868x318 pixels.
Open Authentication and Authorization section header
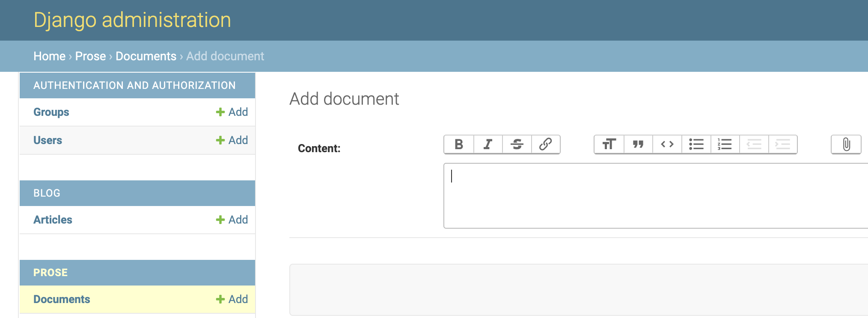point(134,85)
